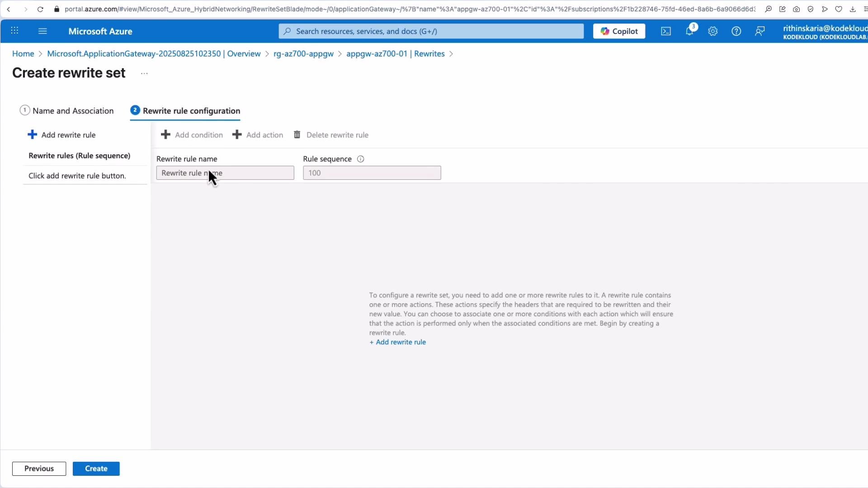Click Delete rewrite rule trash item
The height and width of the screenshot is (488, 868).
pos(331,135)
